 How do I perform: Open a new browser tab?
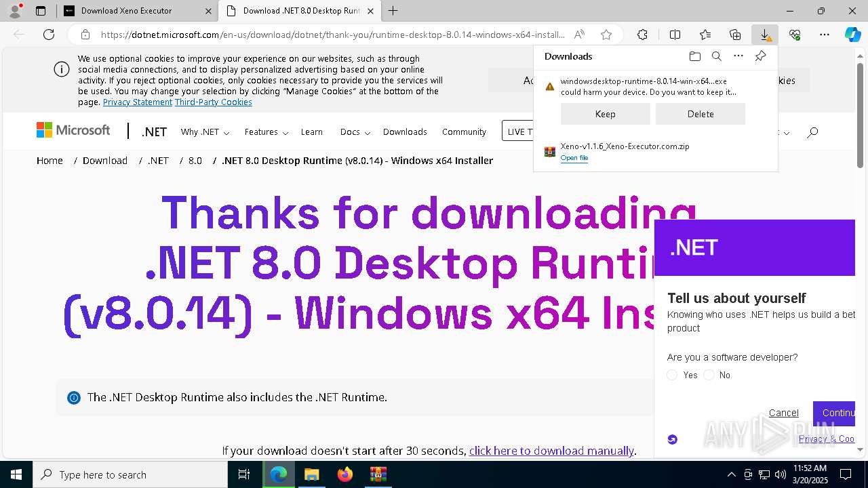pos(393,11)
